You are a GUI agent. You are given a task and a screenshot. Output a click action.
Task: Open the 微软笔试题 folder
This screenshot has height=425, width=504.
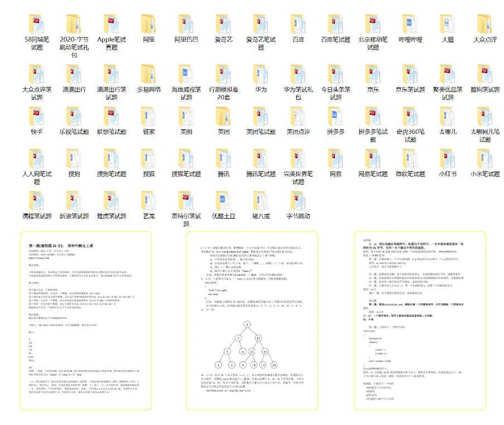pos(410,159)
